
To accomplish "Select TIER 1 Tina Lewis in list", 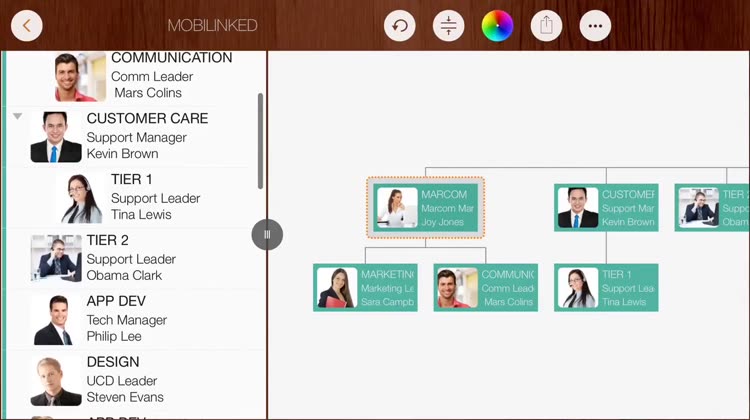I will pos(135,197).
